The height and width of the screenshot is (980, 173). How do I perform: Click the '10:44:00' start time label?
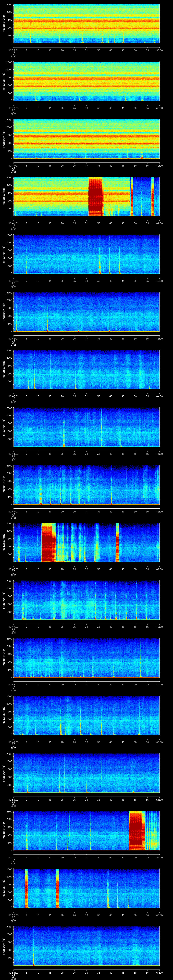(13, 454)
